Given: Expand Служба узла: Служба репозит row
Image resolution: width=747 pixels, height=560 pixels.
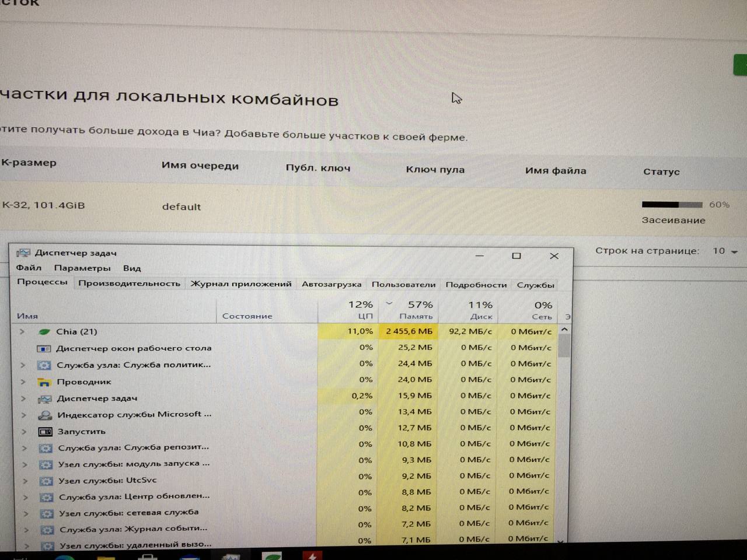Looking at the screenshot, I should click(x=24, y=449).
